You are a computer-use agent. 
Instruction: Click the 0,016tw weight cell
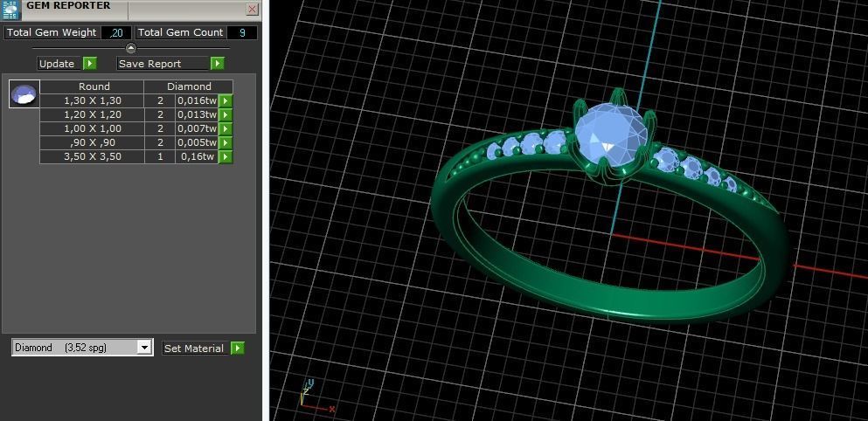pyautogui.click(x=197, y=100)
